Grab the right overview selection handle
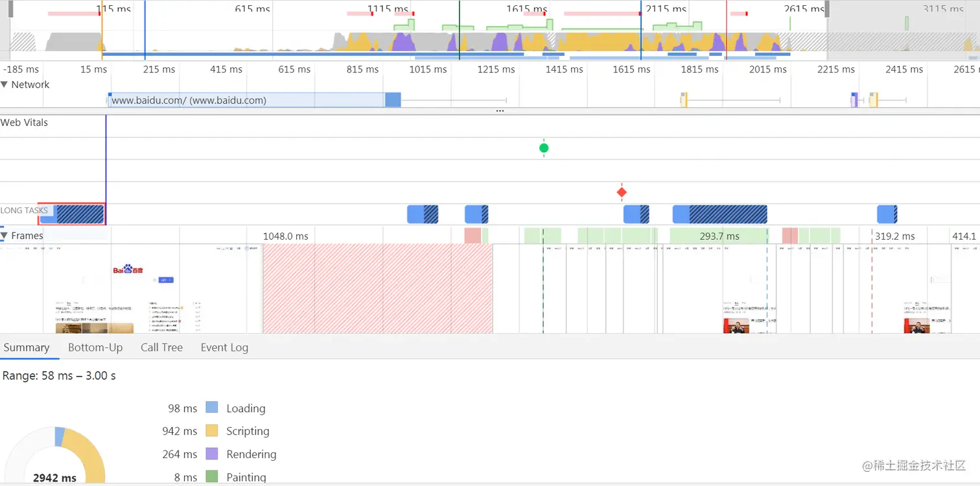This screenshot has width=980, height=486. pos(827,8)
